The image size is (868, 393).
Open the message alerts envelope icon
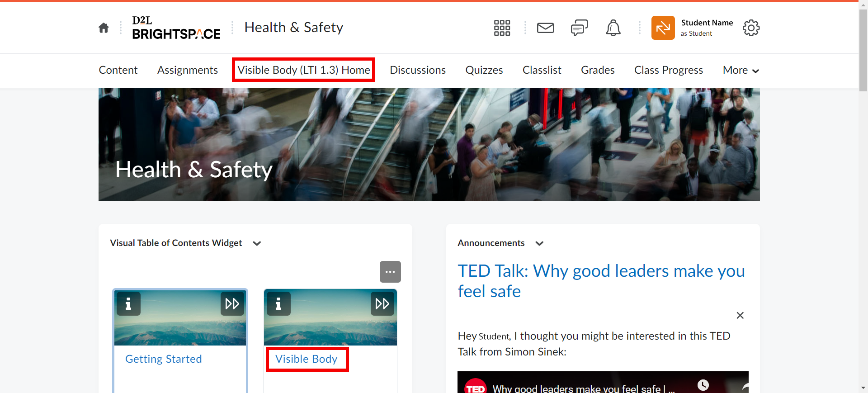(545, 28)
